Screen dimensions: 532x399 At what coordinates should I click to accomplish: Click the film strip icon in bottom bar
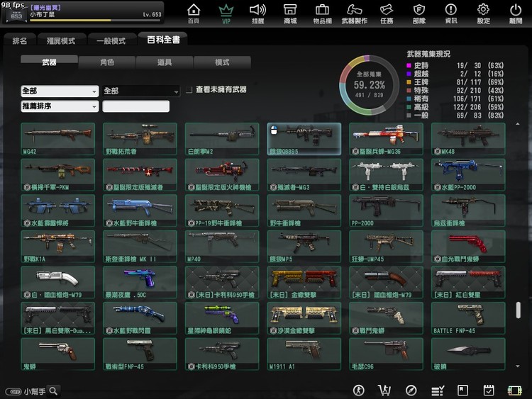pyautogui.click(x=514, y=390)
